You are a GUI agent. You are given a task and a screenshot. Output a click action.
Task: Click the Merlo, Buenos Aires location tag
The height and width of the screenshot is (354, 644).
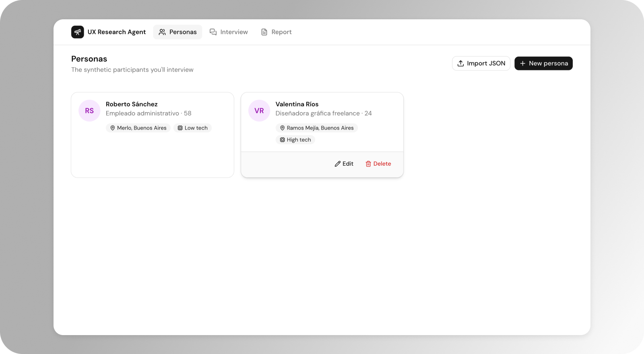click(138, 128)
